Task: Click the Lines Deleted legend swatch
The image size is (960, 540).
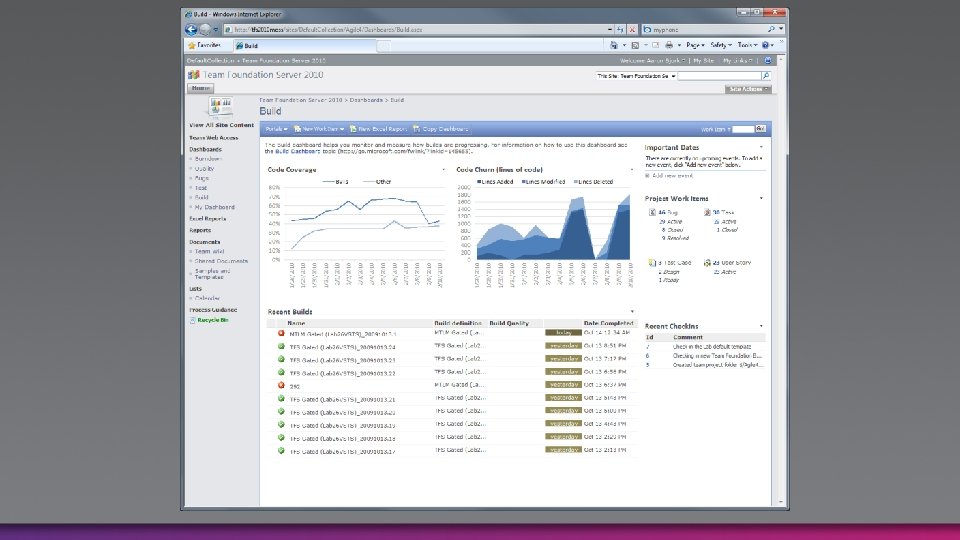Action: point(576,182)
